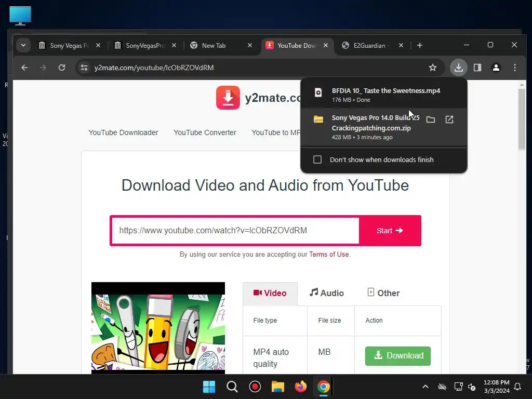Open BFDIA 10_ Taste the Sweetness.mp4 download
The height and width of the screenshot is (399, 532).
(x=386, y=90)
